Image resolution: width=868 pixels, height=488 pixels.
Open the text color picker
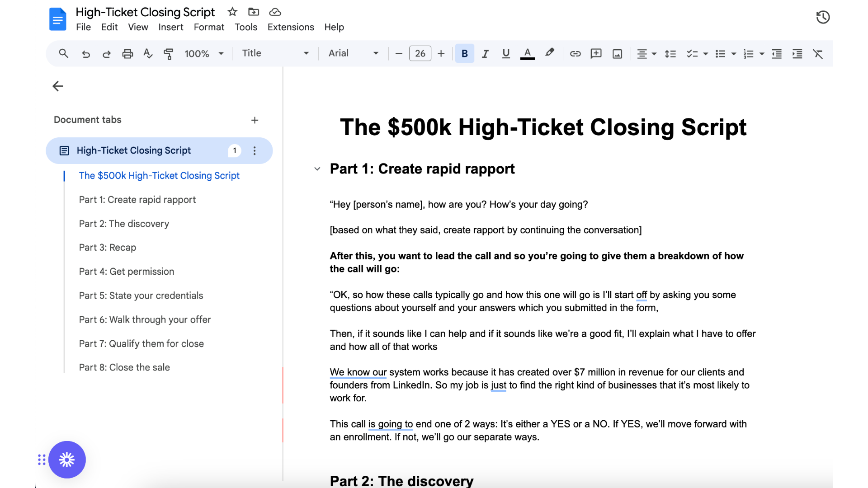point(527,54)
